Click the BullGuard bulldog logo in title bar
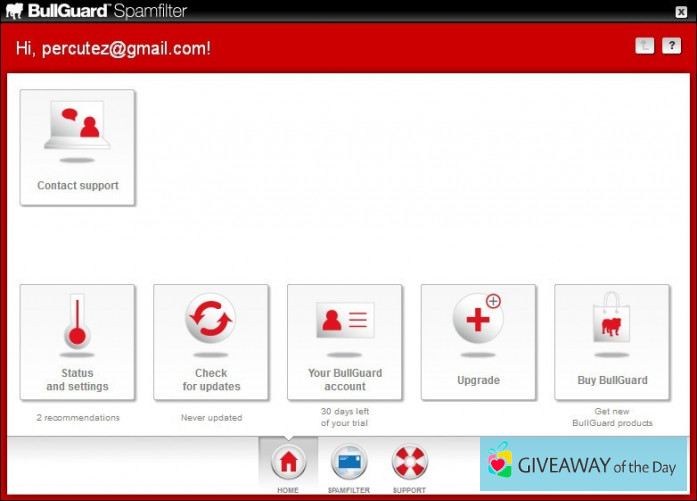The height and width of the screenshot is (501, 697). (15, 12)
